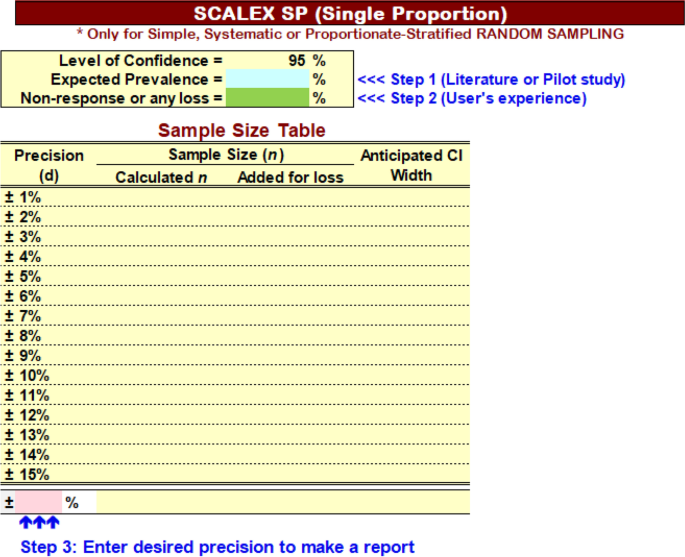Viewport: 685px width, 557px height.
Task: Click the Step 1 Literature or Pilot study note
Action: coord(491,80)
